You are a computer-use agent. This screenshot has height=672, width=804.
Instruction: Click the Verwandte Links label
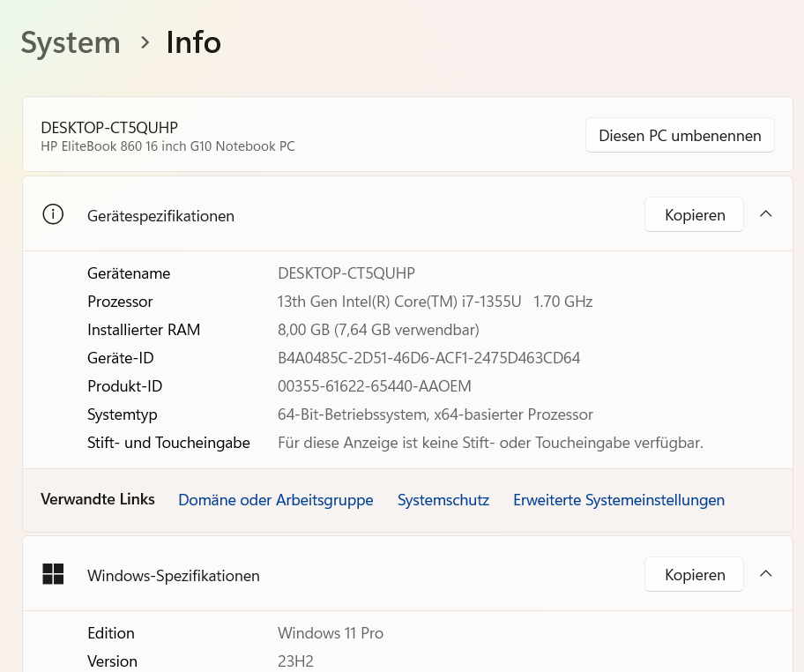tap(98, 499)
